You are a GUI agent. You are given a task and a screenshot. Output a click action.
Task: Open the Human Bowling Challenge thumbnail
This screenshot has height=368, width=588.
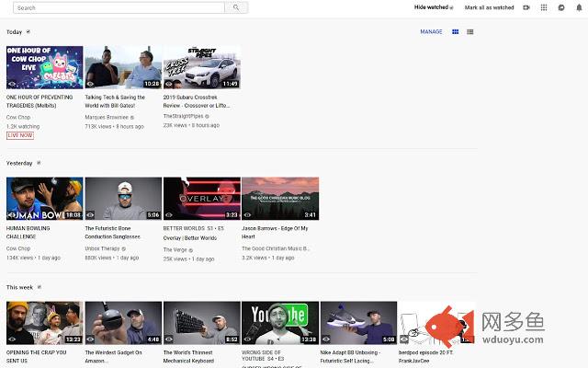pos(45,199)
